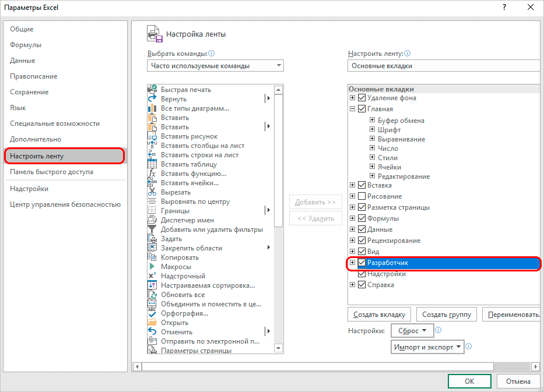Click the Диспетчер имен icon
The image size is (544, 392).
tap(152, 220)
